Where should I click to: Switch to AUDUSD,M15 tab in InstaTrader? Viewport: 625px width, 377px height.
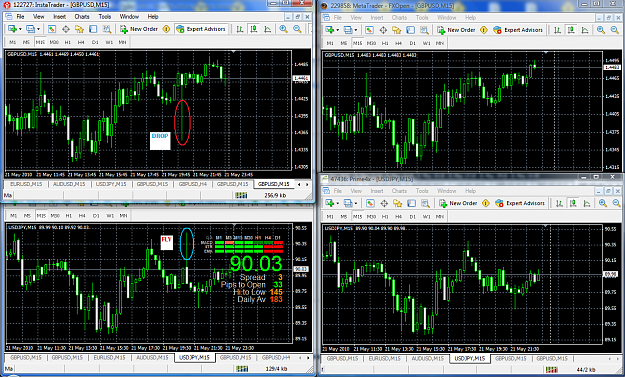tap(69, 184)
